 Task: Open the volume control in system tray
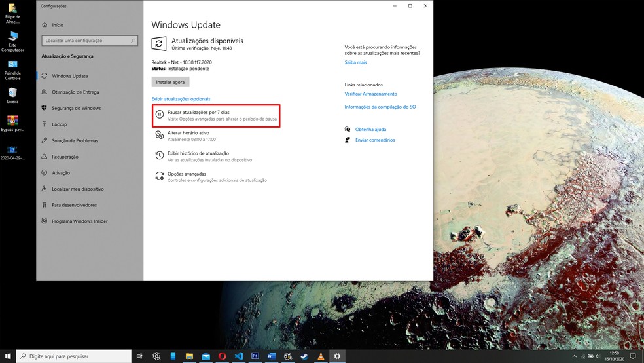click(x=598, y=356)
